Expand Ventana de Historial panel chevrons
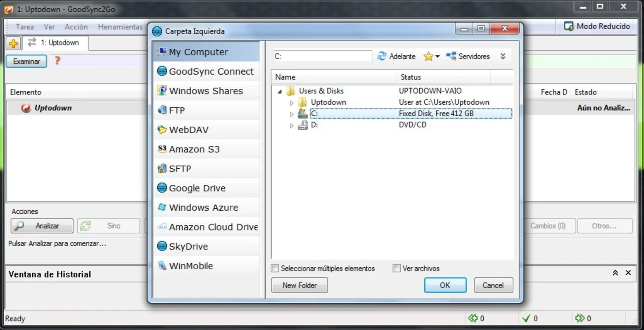 615,273
